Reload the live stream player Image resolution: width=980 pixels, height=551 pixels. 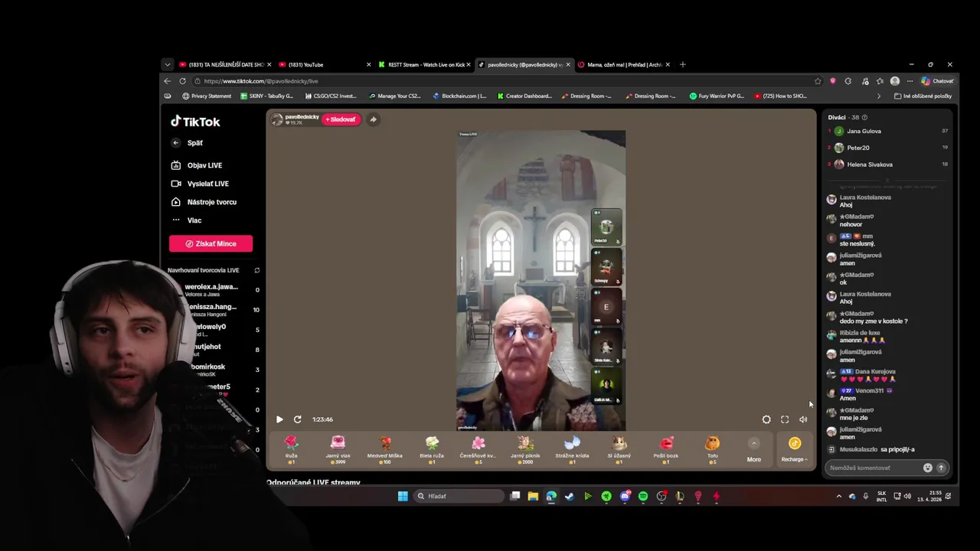297,419
